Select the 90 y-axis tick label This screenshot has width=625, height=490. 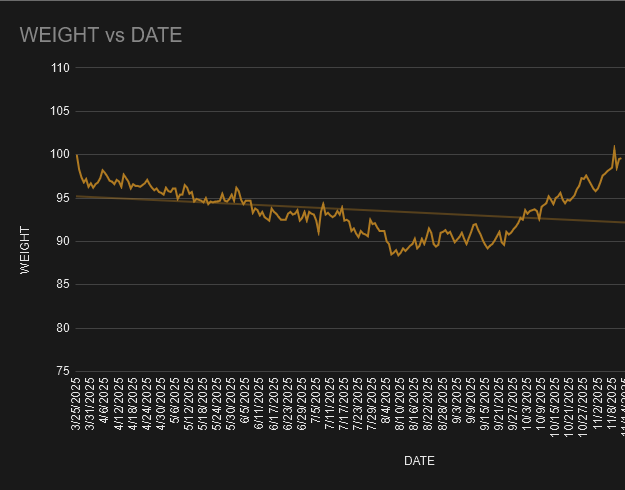click(x=63, y=241)
